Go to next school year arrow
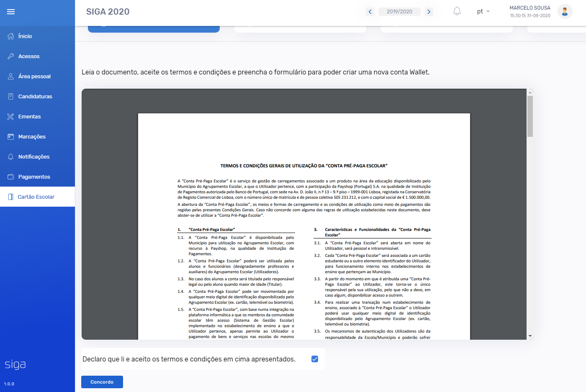Image resolution: width=586 pixels, height=392 pixels. click(x=429, y=12)
